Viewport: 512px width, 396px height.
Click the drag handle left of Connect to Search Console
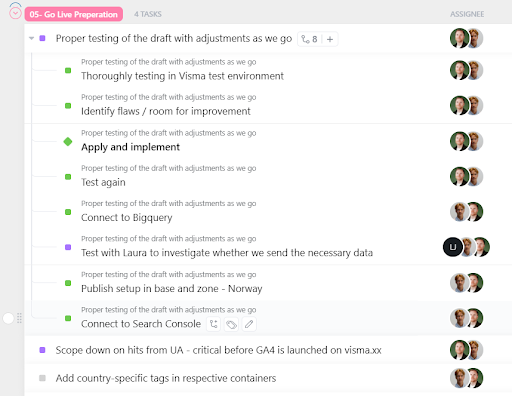click(19, 318)
